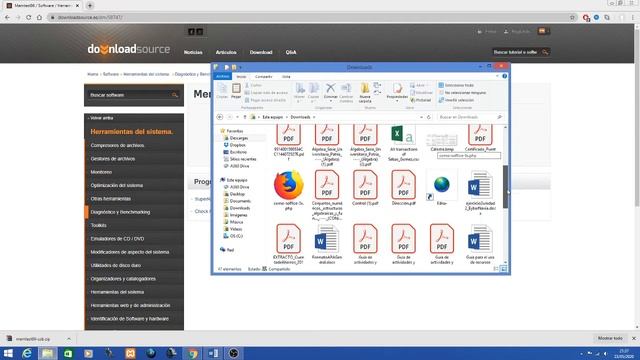
Task: Click No seleccionar ninguno in the ribbon
Action: (x=462, y=93)
